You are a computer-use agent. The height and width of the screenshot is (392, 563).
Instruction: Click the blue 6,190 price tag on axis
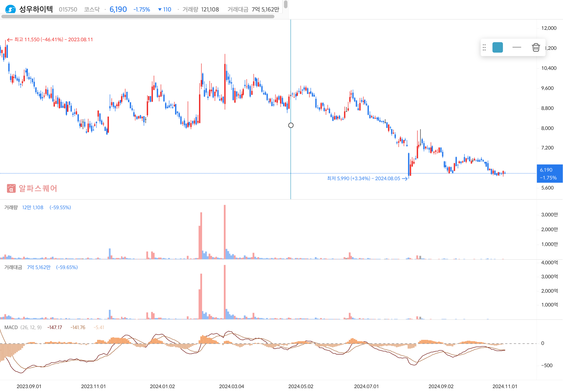click(x=549, y=174)
